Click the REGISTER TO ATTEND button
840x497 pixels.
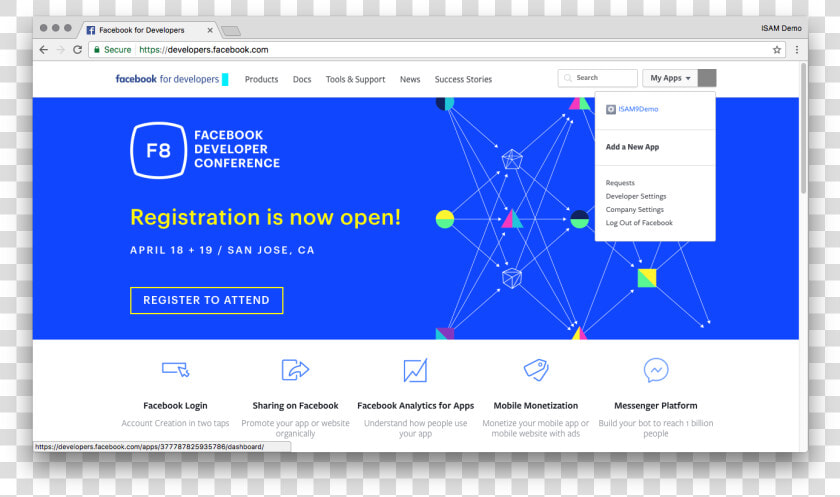pos(206,300)
